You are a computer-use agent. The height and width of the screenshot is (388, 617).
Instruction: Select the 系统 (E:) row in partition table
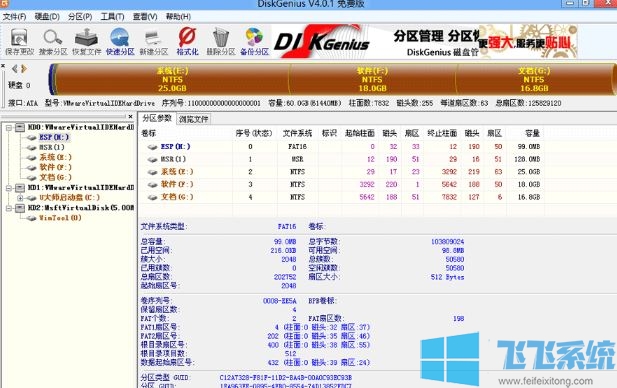pos(341,172)
